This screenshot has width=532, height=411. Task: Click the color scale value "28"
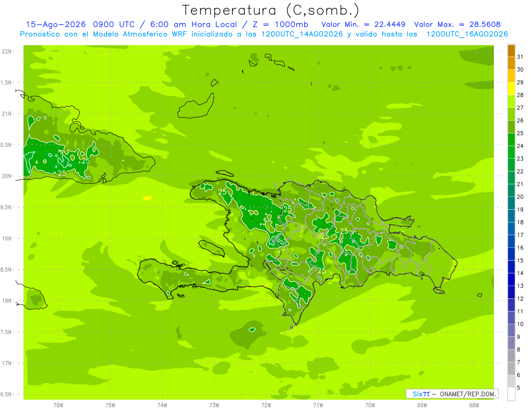coord(520,95)
